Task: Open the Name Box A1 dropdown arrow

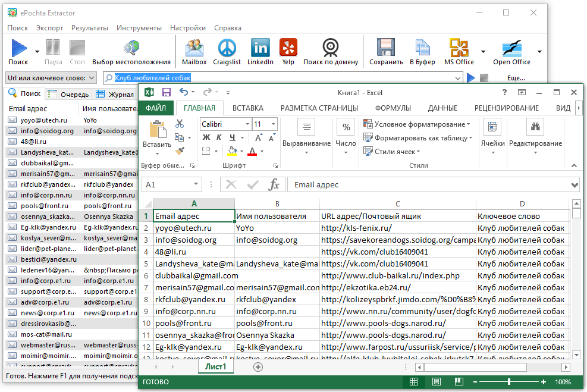Action: point(196,184)
